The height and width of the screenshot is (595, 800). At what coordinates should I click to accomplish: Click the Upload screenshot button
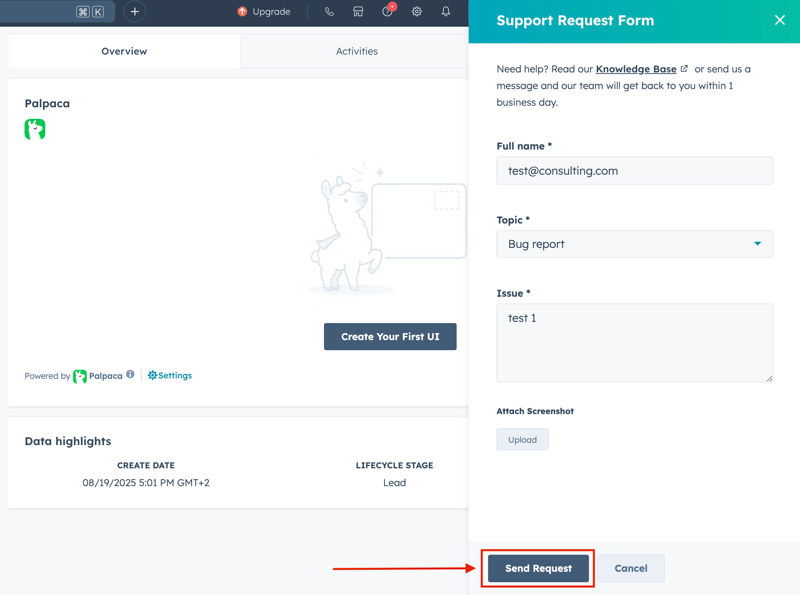click(522, 439)
